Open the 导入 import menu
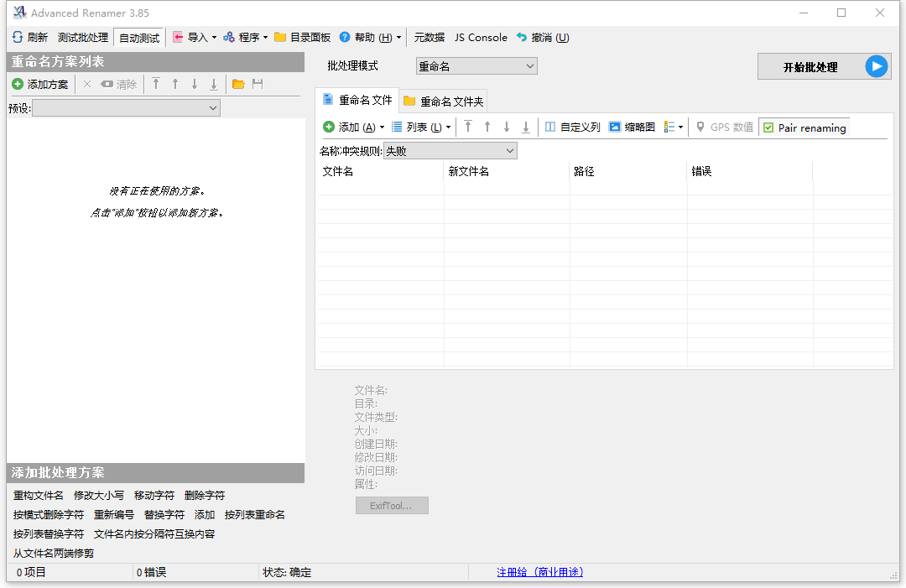906x588 pixels. coord(195,38)
